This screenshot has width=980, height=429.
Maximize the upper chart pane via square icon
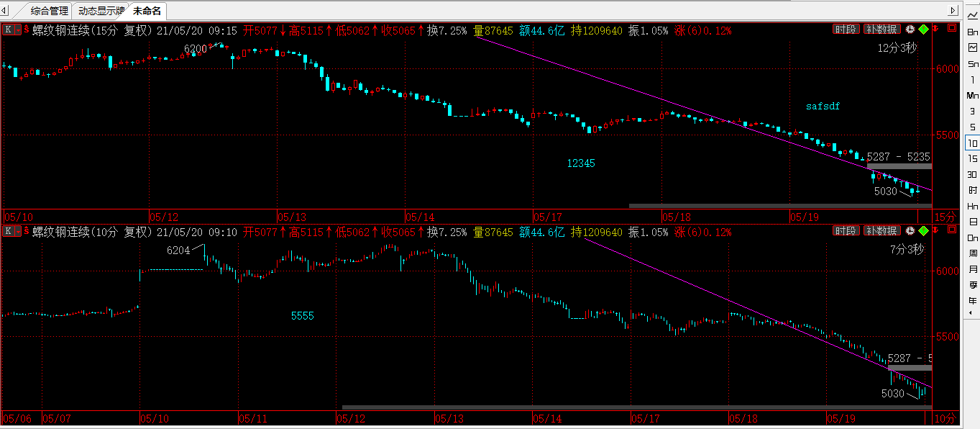pos(953,30)
